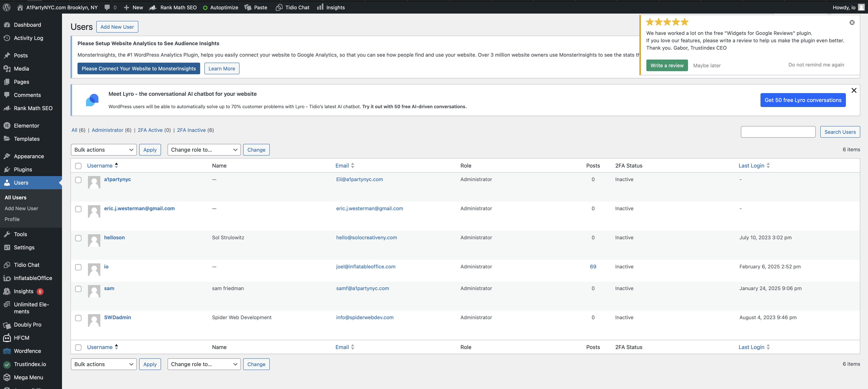Click the Wordfence icon in sidebar
The height and width of the screenshot is (389, 868).
coord(7,351)
